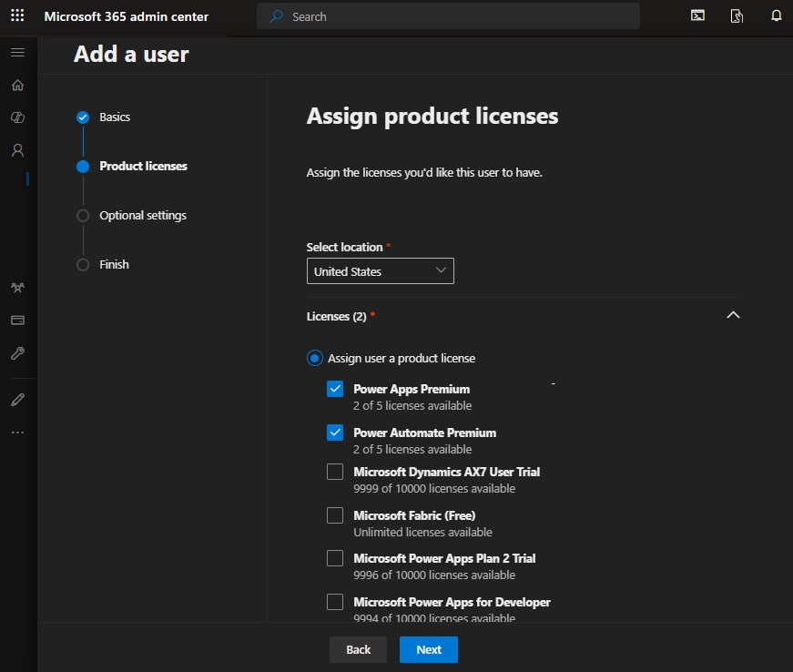
Task: Open Teams & groups sidebar icon
Action: [17, 288]
